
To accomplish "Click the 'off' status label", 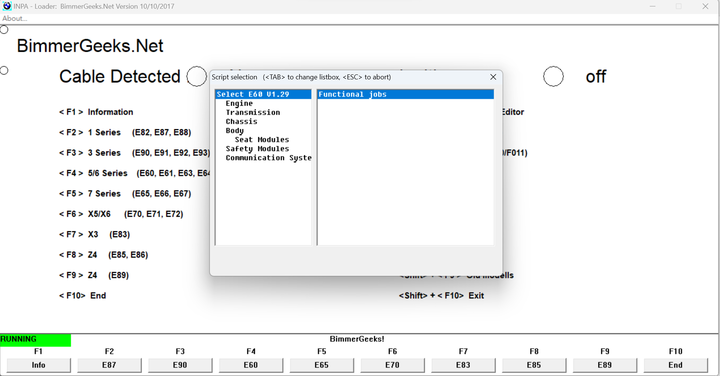I will coord(596,76).
